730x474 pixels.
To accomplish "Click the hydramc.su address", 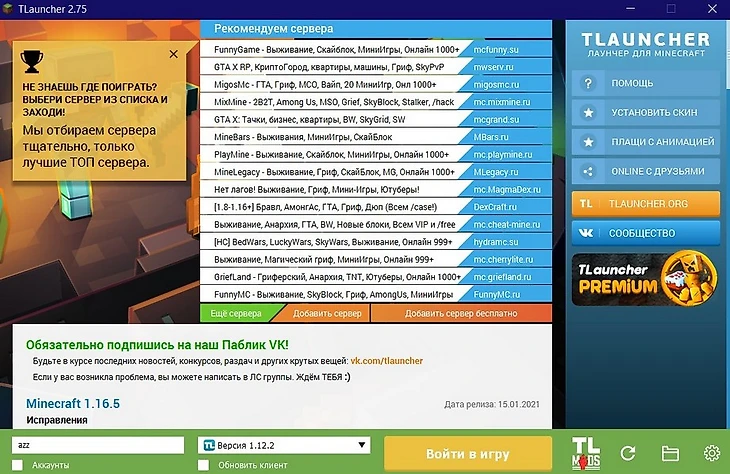I will (496, 242).
